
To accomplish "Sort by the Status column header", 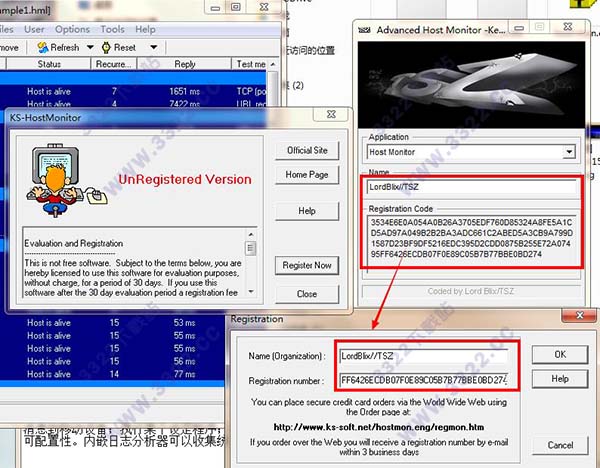I will click(x=49, y=64).
